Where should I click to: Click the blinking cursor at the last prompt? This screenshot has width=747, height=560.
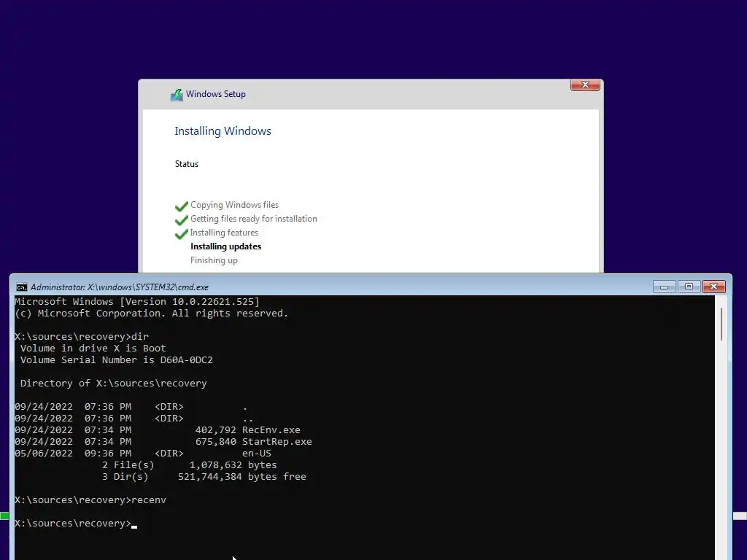pyautogui.click(x=134, y=526)
